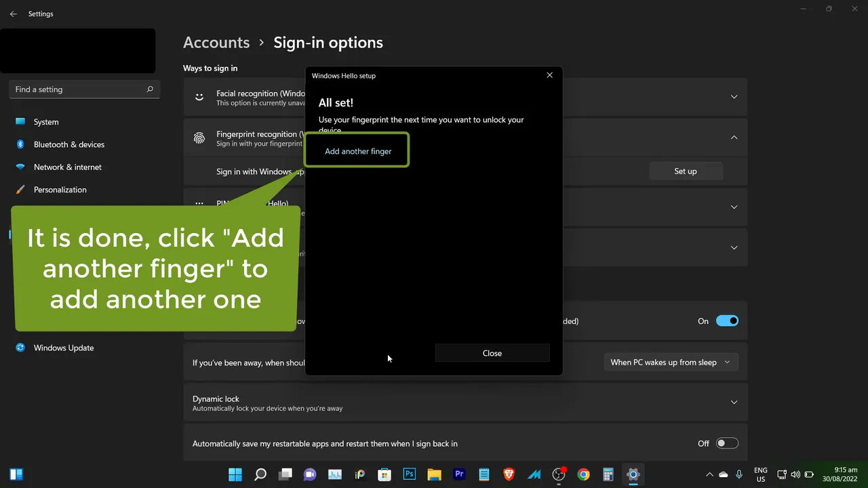Click the magnifier icon in Find a setting
868x488 pixels.
click(x=150, y=89)
